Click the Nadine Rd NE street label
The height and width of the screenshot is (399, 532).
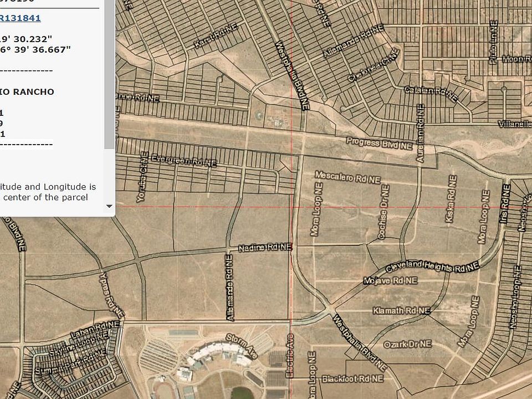coord(265,247)
